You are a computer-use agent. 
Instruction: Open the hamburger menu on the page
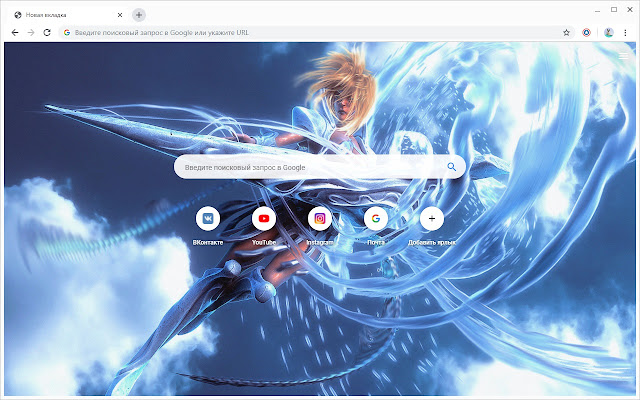[623, 56]
